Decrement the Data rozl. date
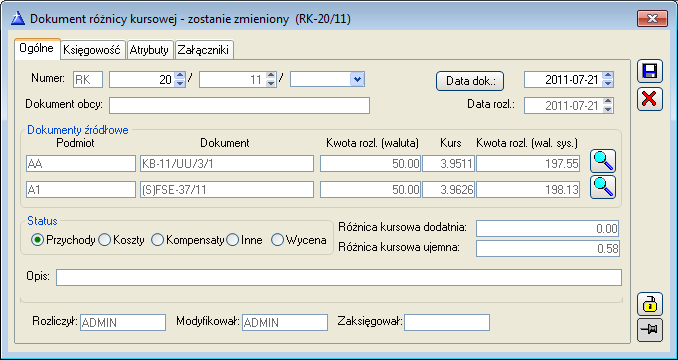Screen dimensions: 678x360 (608, 109)
